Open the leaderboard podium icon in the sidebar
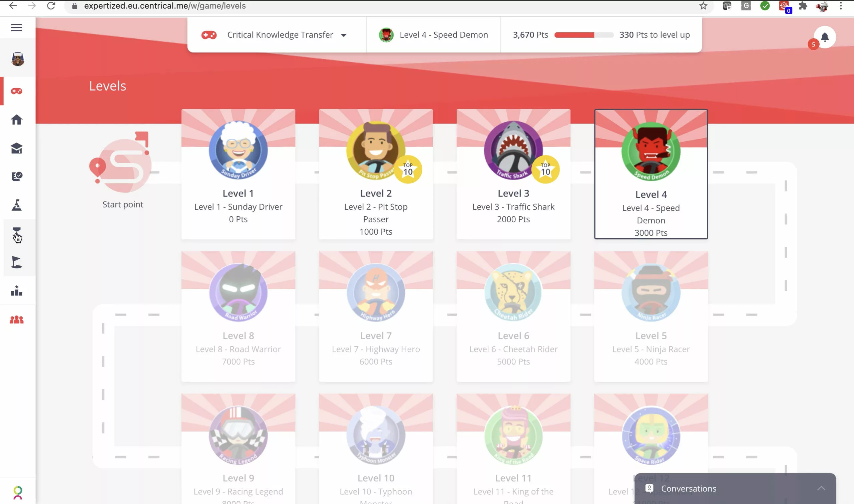The width and height of the screenshot is (854, 504). coord(17,291)
